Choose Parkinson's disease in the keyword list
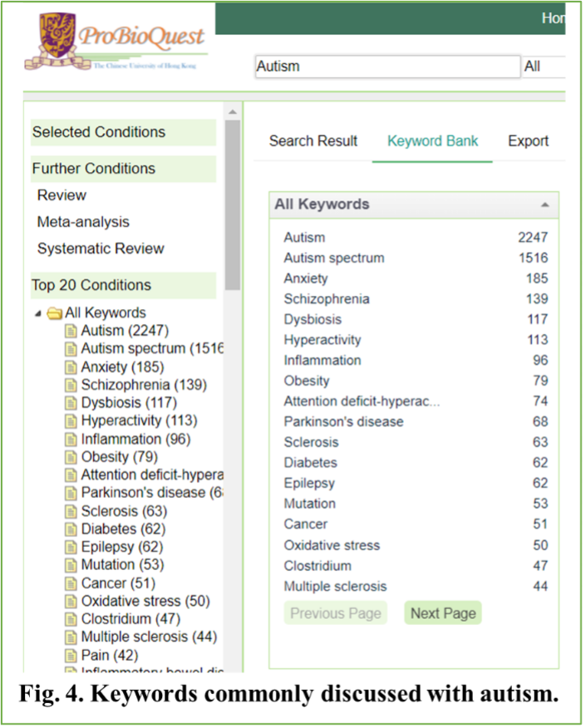Screen dimensions: 586x728 point(343,421)
